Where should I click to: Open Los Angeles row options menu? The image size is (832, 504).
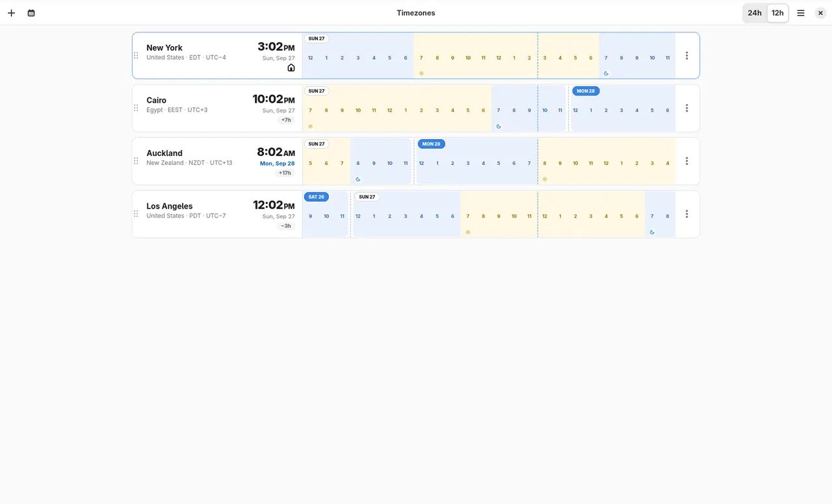(x=686, y=214)
